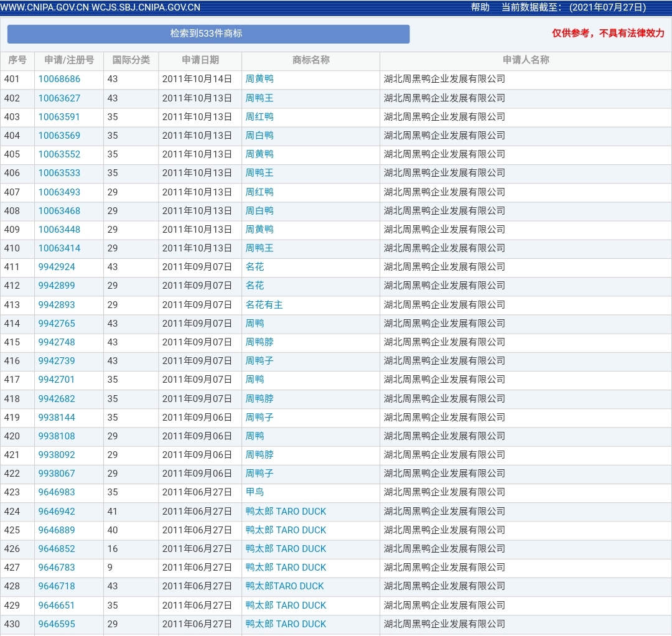Open registration number 9938144
672x636 pixels.
[x=57, y=418]
